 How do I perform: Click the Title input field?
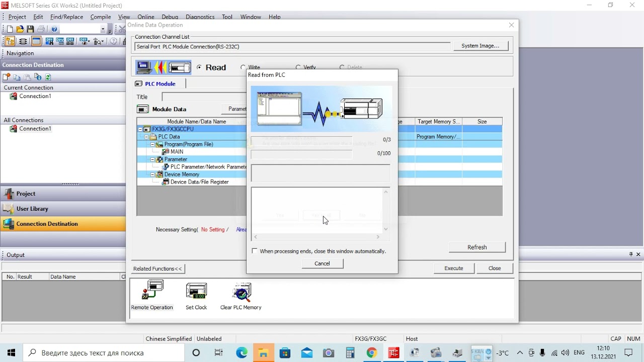[204, 97]
